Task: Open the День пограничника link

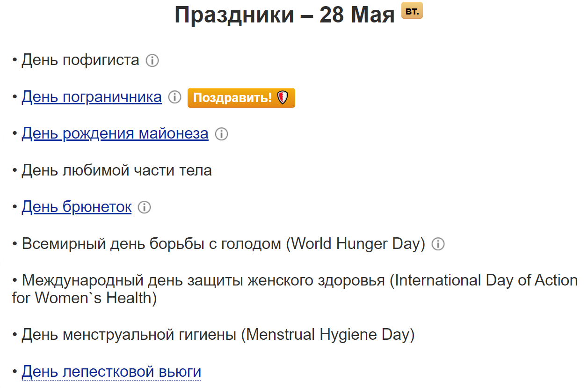Action: click(x=92, y=97)
